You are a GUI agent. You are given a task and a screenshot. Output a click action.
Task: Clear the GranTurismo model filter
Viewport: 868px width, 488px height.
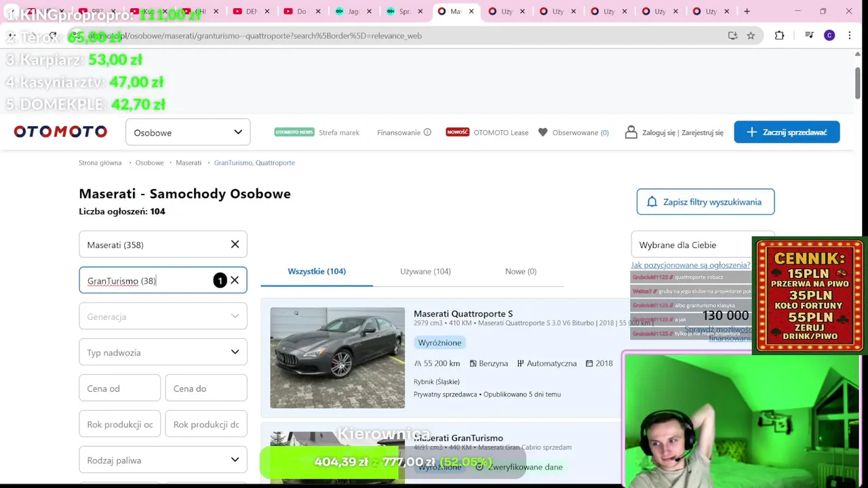pyautogui.click(x=235, y=280)
